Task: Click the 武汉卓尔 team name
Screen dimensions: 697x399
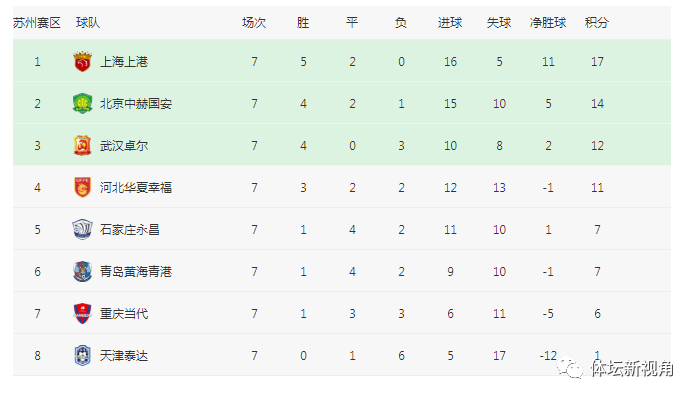Action: click(124, 146)
